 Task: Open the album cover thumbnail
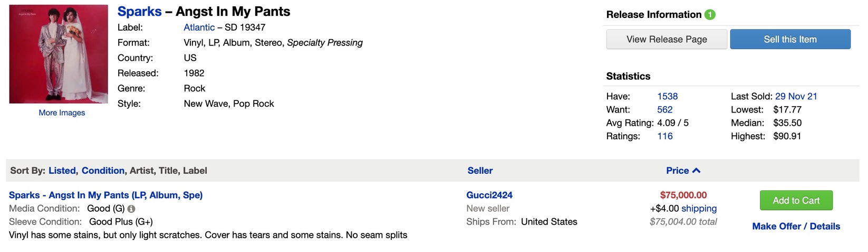(x=59, y=54)
